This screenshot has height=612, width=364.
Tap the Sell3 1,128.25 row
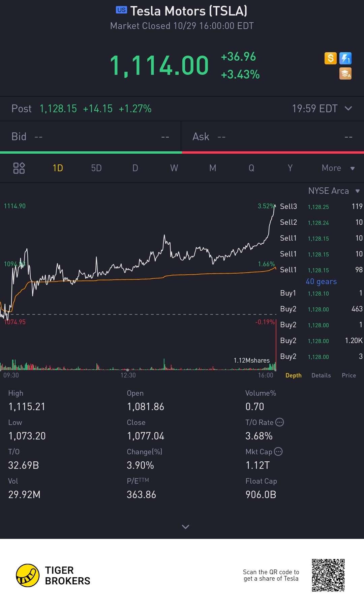click(321, 207)
